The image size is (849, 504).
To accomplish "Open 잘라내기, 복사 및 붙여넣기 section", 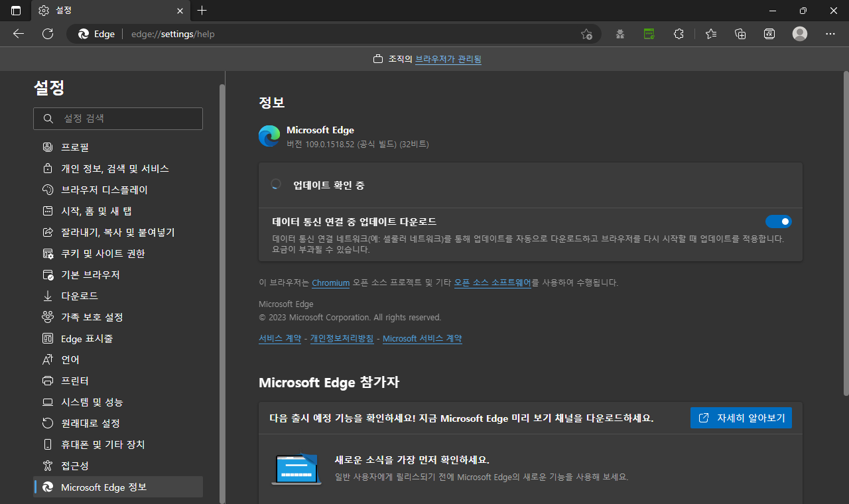I will (118, 232).
